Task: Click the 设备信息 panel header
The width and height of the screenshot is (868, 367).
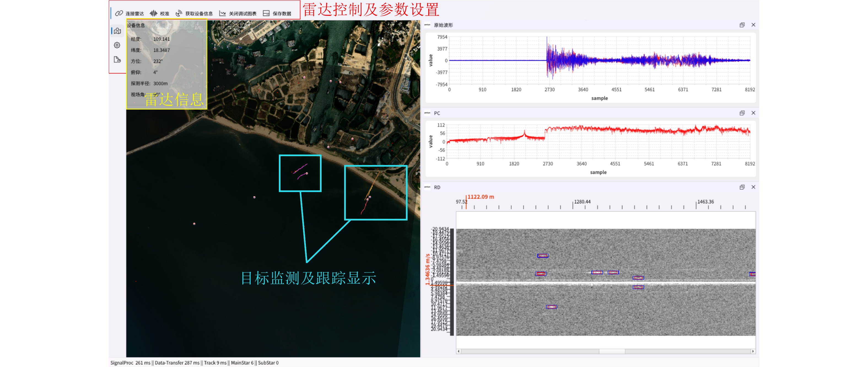Action: pyautogui.click(x=136, y=25)
